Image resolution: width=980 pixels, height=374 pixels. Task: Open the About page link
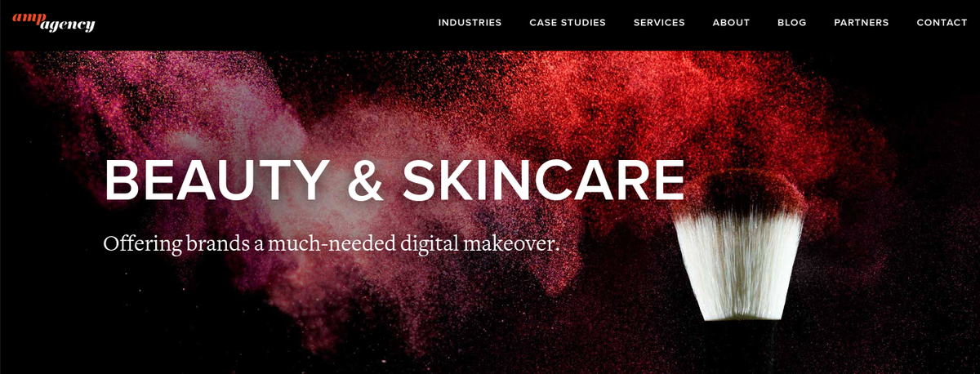(x=731, y=23)
